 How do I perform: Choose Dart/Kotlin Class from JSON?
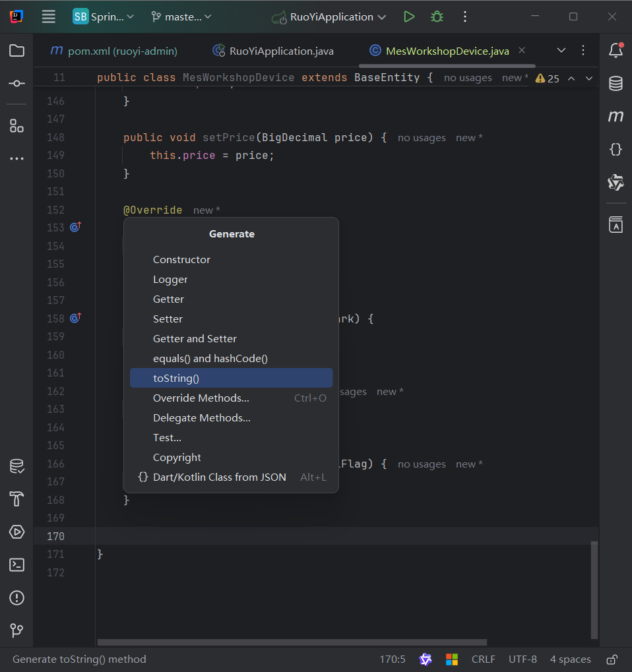coord(231,477)
